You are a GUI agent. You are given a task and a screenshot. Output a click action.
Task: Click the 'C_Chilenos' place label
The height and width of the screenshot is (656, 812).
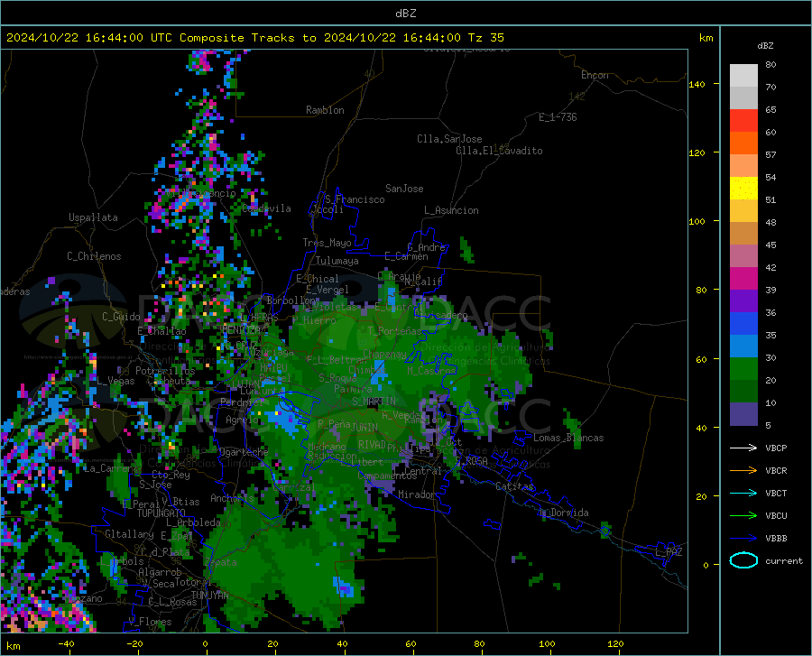click(94, 256)
